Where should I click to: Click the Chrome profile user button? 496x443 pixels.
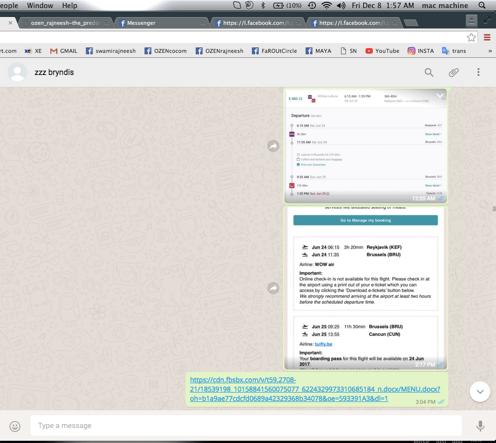[x=471, y=20]
